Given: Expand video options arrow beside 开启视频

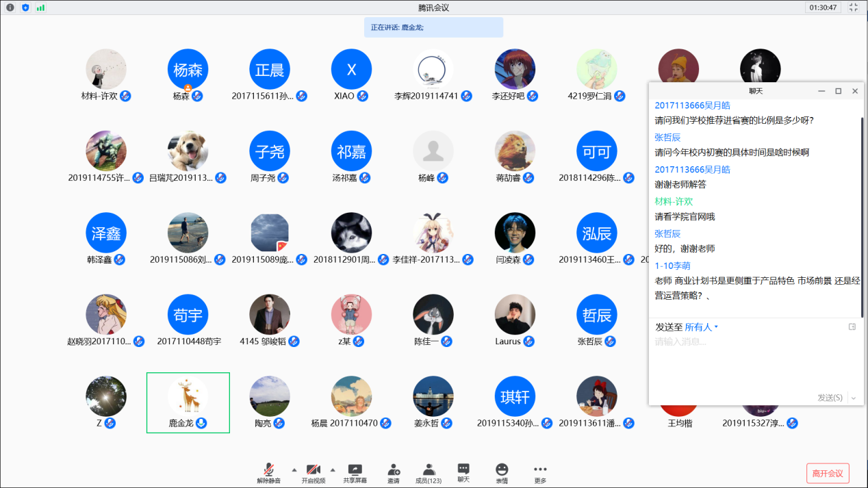Looking at the screenshot, I should 333,470.
